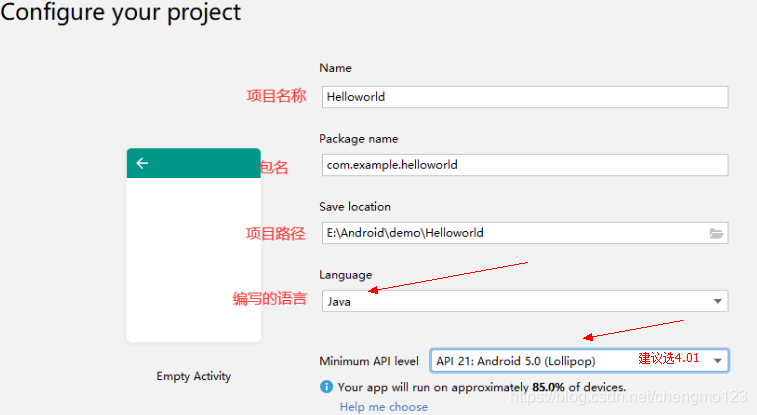Click the Empty Activity caption label

pyautogui.click(x=194, y=376)
